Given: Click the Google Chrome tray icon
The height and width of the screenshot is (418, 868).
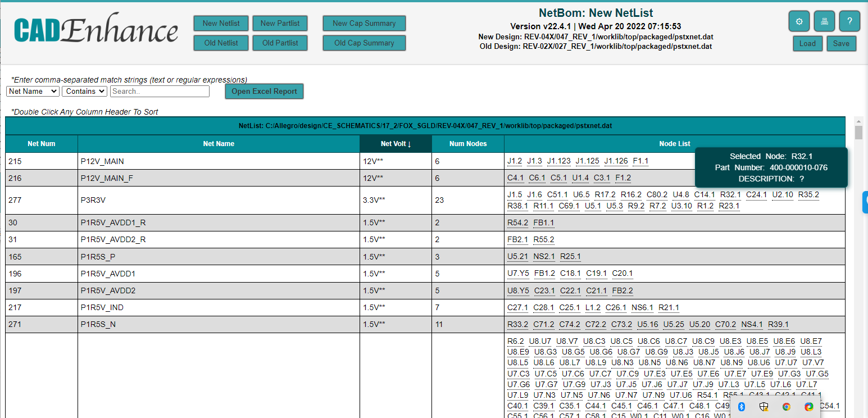Looking at the screenshot, I should [787, 407].
